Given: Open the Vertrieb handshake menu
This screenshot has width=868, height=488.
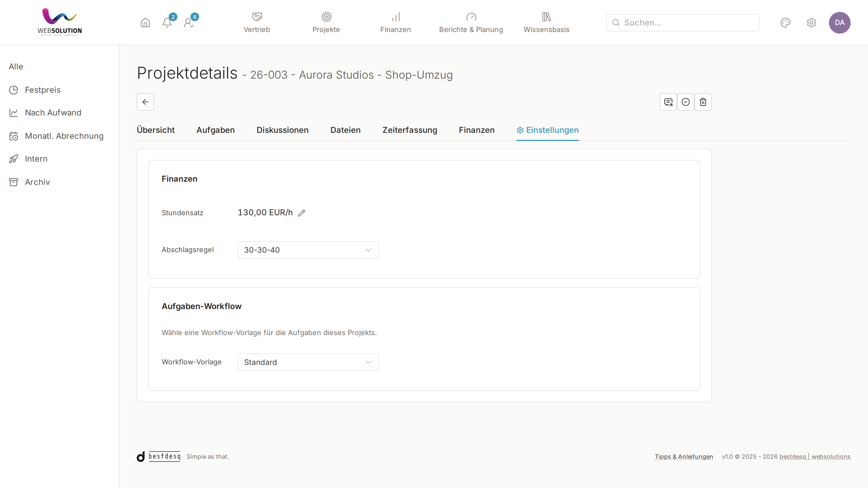Looking at the screenshot, I should pos(257,23).
